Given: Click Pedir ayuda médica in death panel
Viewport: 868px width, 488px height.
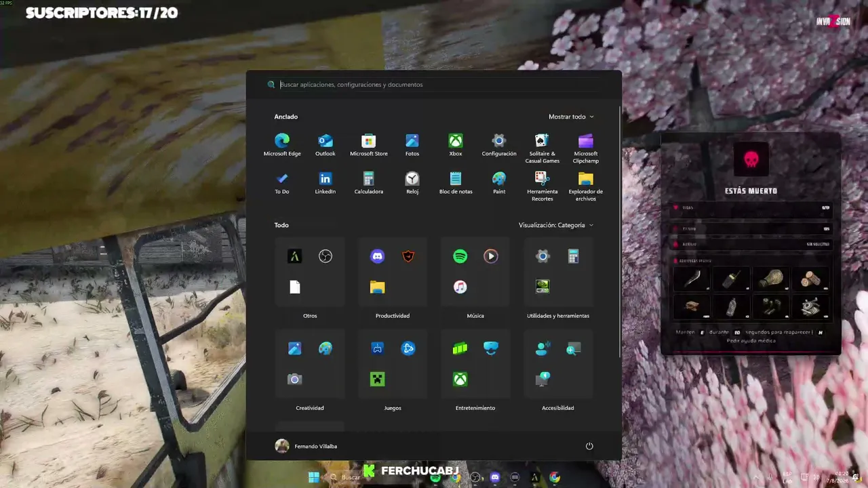Looking at the screenshot, I should (751, 341).
